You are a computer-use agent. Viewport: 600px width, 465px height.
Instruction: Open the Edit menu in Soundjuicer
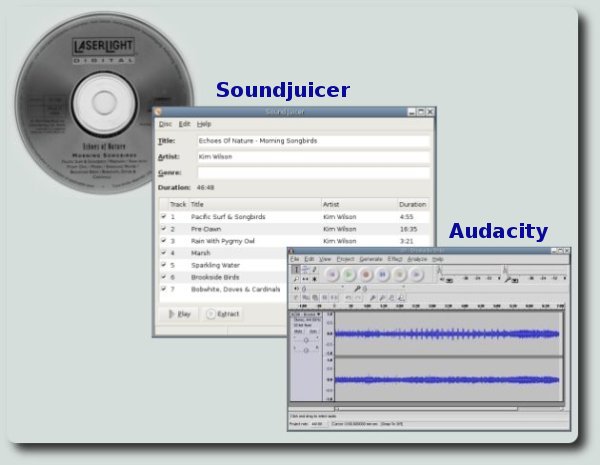[x=184, y=124]
